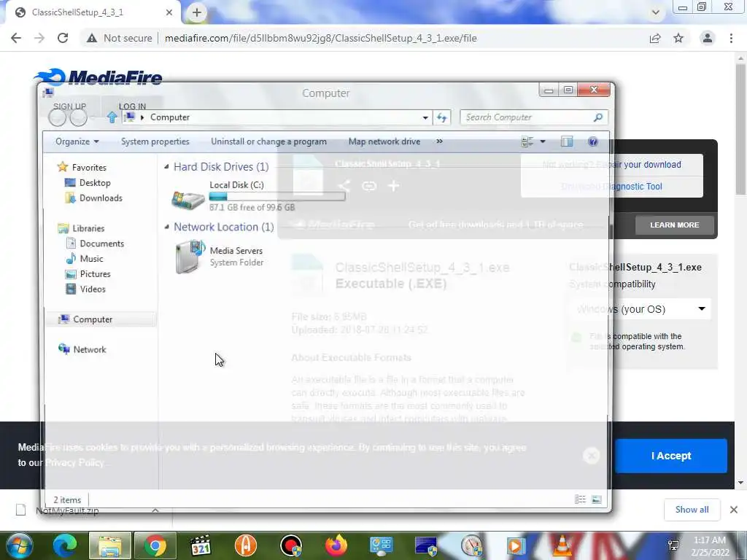Viewport: 747px width, 560px height.
Task: Open the Chrome profile avatar
Action: coord(708,38)
